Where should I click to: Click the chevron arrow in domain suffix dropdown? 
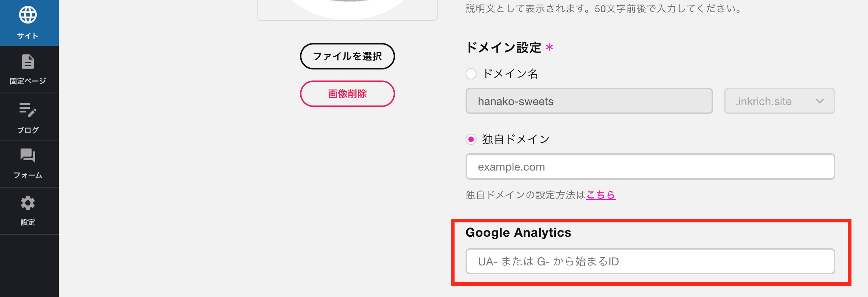(x=820, y=101)
